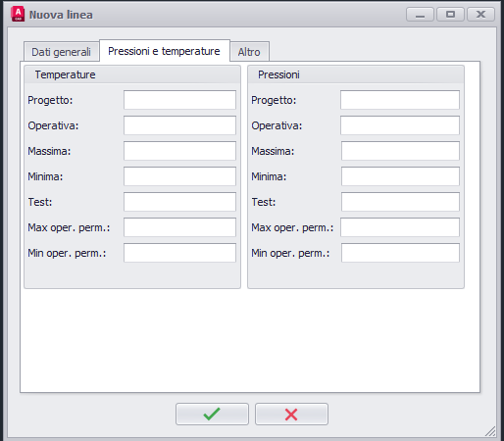
Task: Select the Pressioni Massima input box
Action: pos(400,151)
